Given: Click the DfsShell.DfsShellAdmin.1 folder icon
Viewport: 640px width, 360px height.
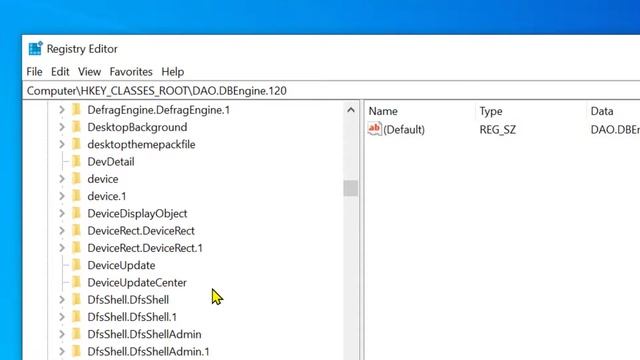Looking at the screenshot, I should tap(76, 351).
